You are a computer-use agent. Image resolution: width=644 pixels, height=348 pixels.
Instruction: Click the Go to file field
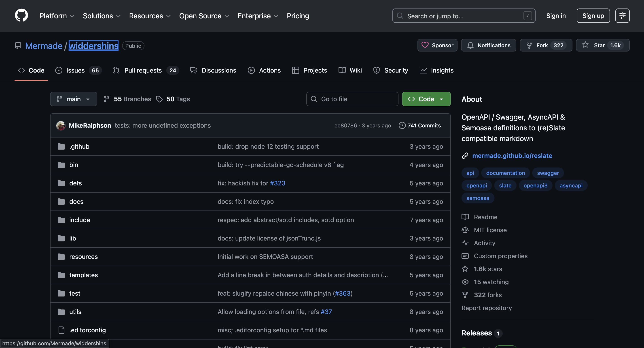pos(352,99)
